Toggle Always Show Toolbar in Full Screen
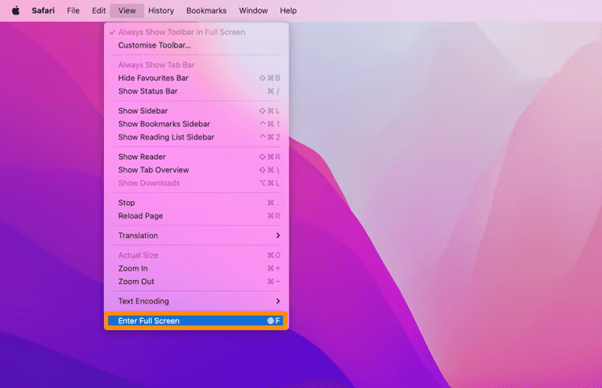The height and width of the screenshot is (388, 602). tap(196, 32)
